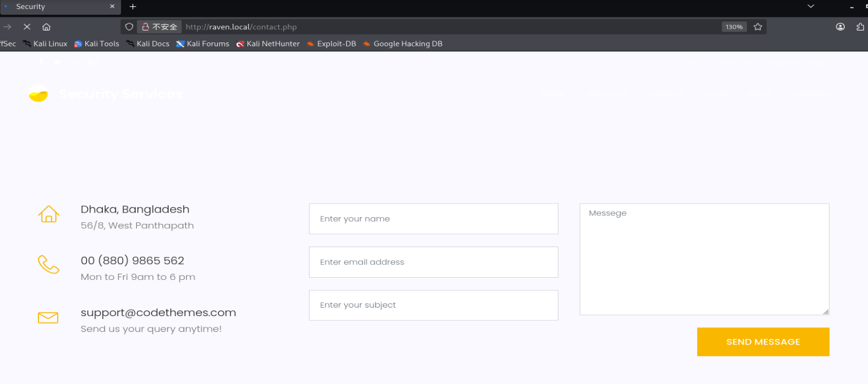Submit with the SEND MESSAGE button
This screenshot has height=384, width=868.
tap(763, 342)
